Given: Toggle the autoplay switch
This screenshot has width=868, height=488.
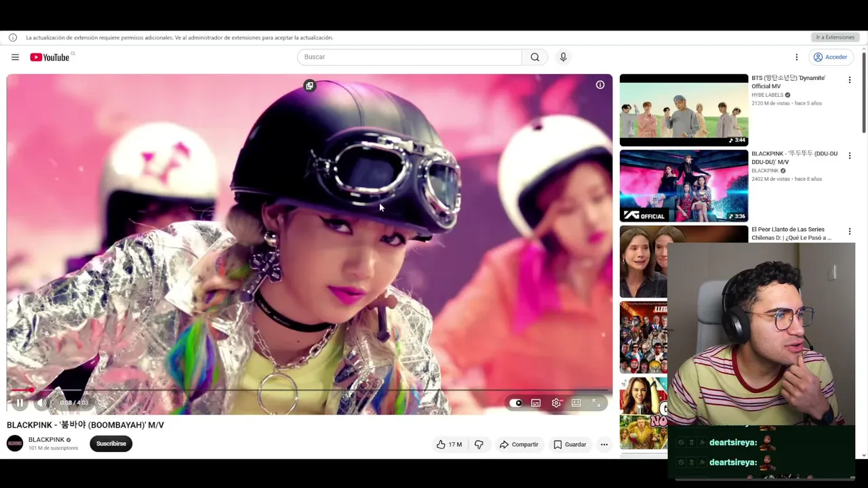Looking at the screenshot, I should coord(515,403).
